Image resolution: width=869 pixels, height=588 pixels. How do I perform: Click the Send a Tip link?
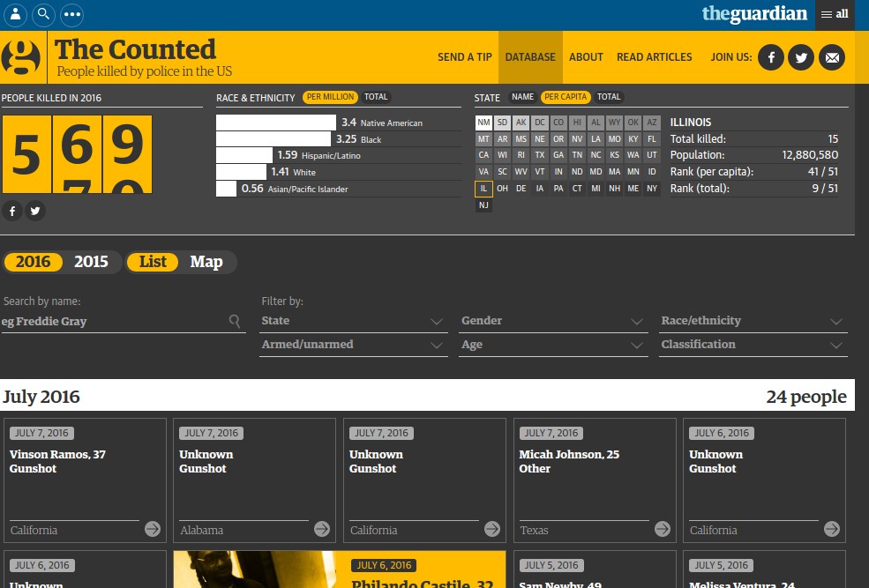[465, 57]
